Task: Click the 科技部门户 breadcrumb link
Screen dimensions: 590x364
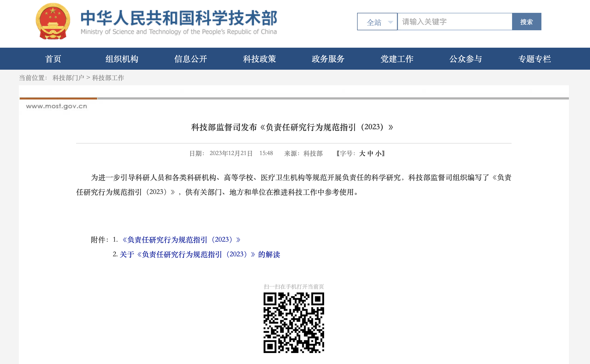Action: tap(68, 78)
